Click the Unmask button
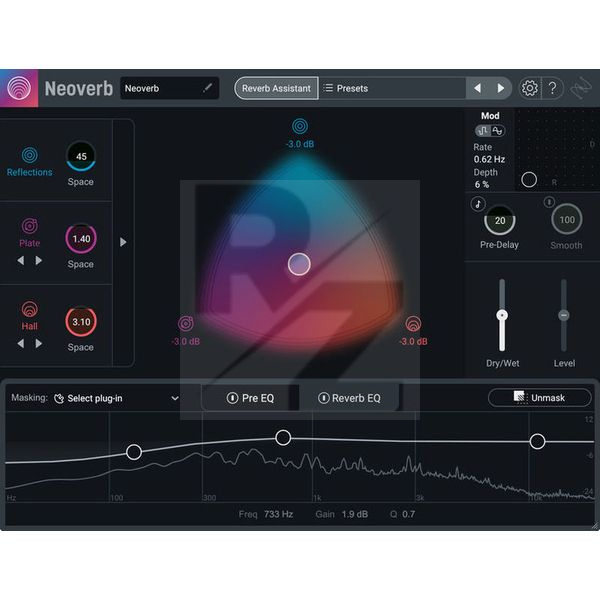Screen dimensions: 600x600 point(540,398)
